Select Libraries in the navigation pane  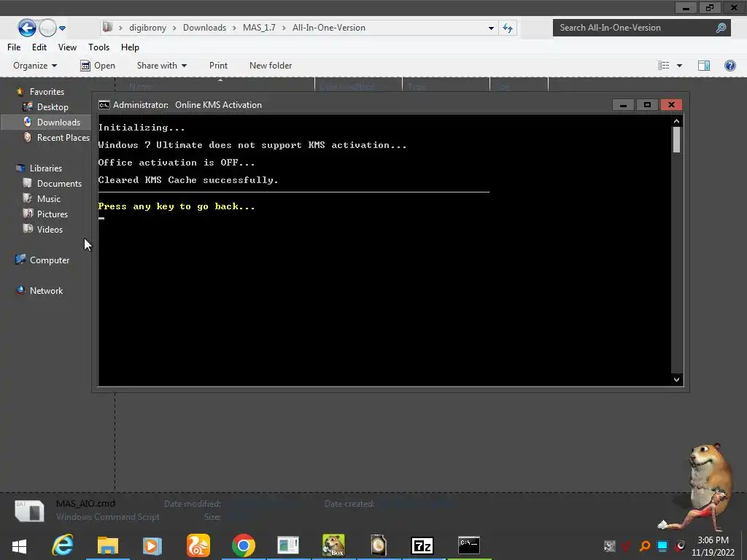[46, 168]
